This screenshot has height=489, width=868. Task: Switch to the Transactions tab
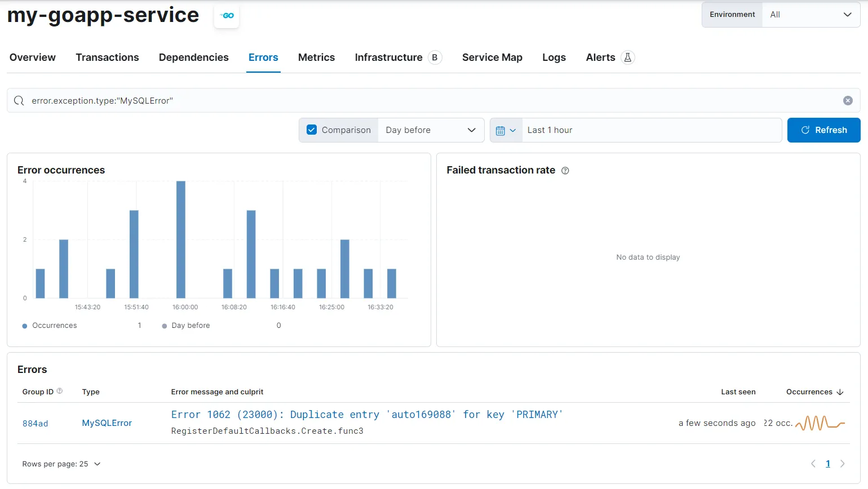[x=107, y=57]
